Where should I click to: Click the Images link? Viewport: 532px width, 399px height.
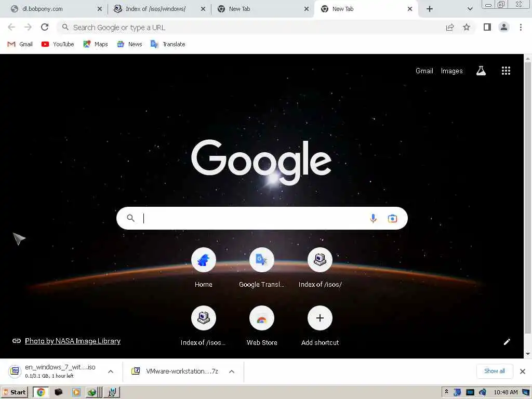pos(451,71)
